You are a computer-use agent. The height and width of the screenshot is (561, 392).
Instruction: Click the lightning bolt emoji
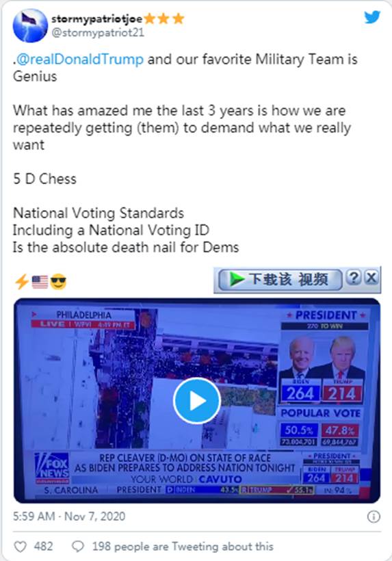[21, 282]
